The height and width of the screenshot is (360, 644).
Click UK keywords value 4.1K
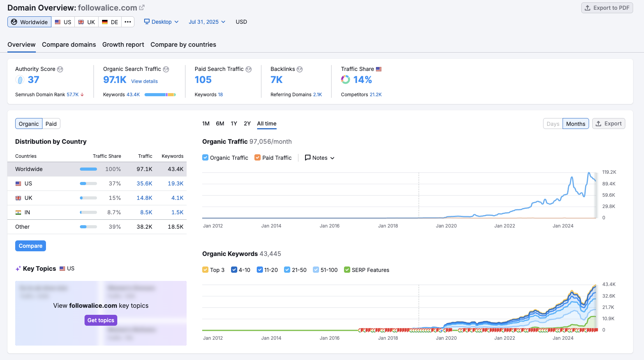coord(177,198)
